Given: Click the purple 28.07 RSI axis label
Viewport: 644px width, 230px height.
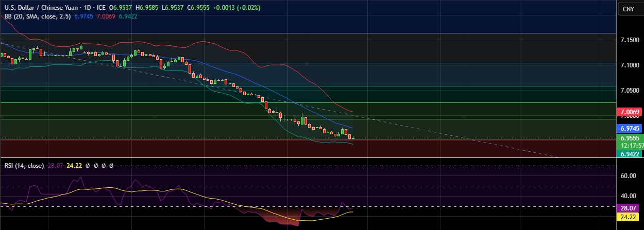Looking at the screenshot, I should pyautogui.click(x=630, y=208).
